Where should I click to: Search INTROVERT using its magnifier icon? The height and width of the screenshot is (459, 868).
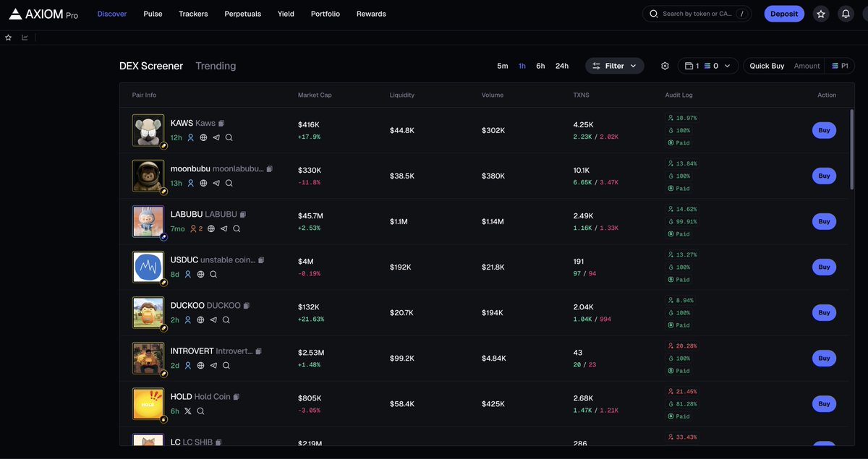point(226,365)
